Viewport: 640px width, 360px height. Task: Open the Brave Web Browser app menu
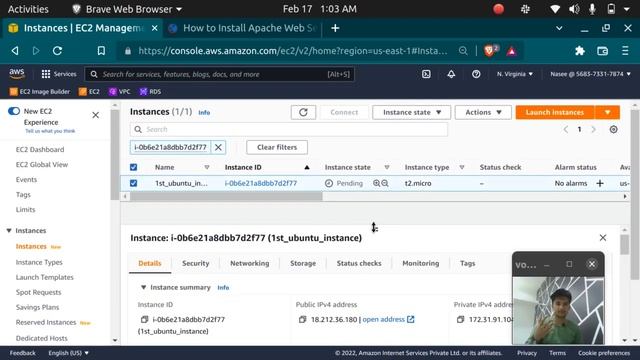(127, 9)
